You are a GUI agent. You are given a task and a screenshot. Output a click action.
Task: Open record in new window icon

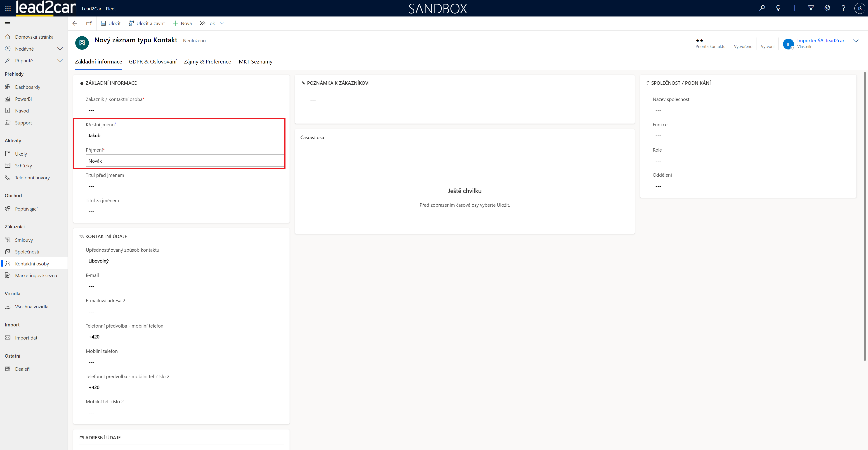point(89,23)
